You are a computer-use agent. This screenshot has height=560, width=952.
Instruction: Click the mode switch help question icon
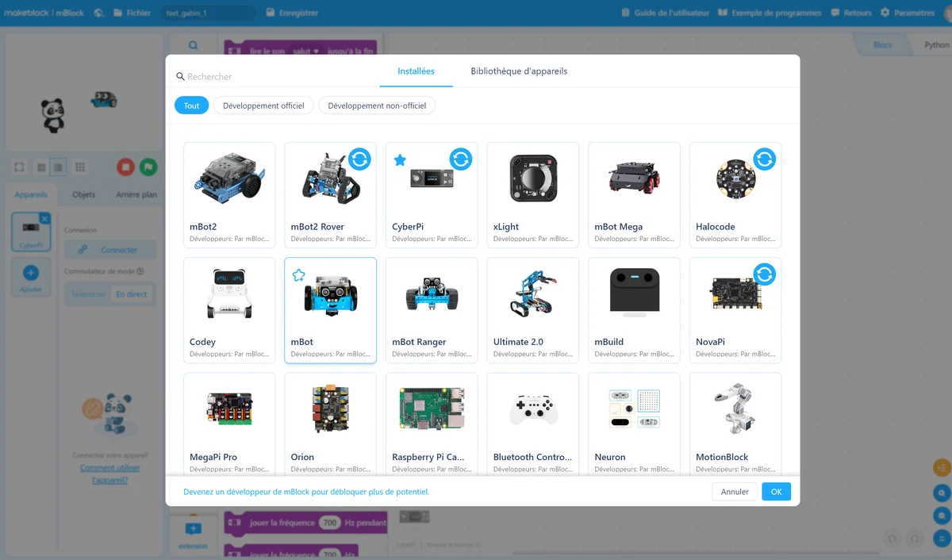pyautogui.click(x=140, y=271)
